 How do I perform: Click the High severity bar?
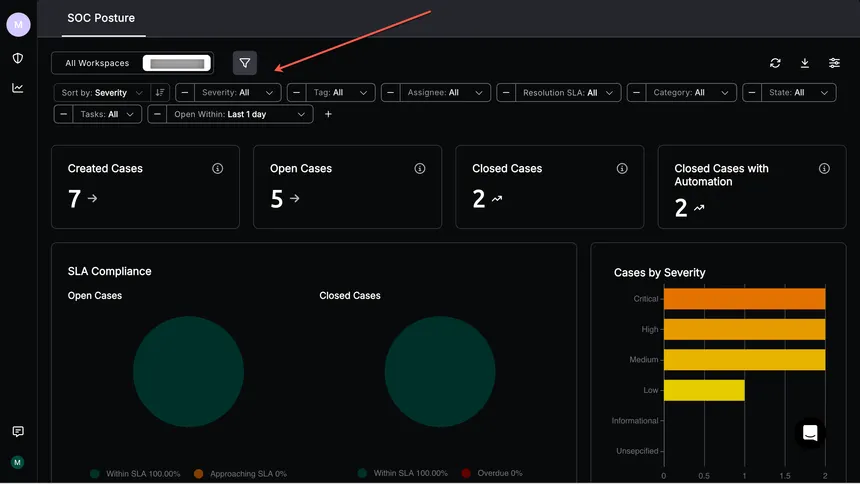[744, 329]
